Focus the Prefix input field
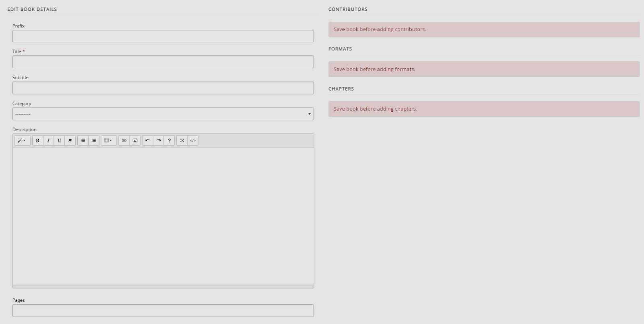644x324 pixels. click(163, 36)
